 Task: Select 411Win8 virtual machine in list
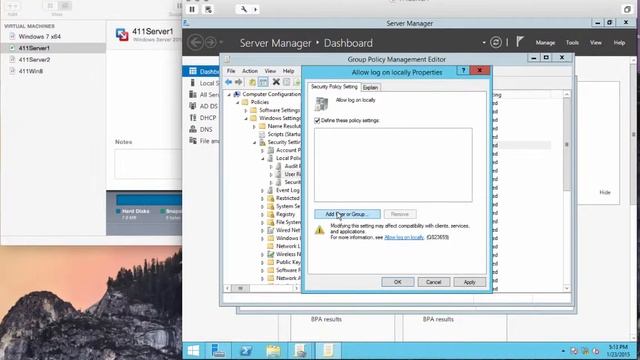(31, 71)
